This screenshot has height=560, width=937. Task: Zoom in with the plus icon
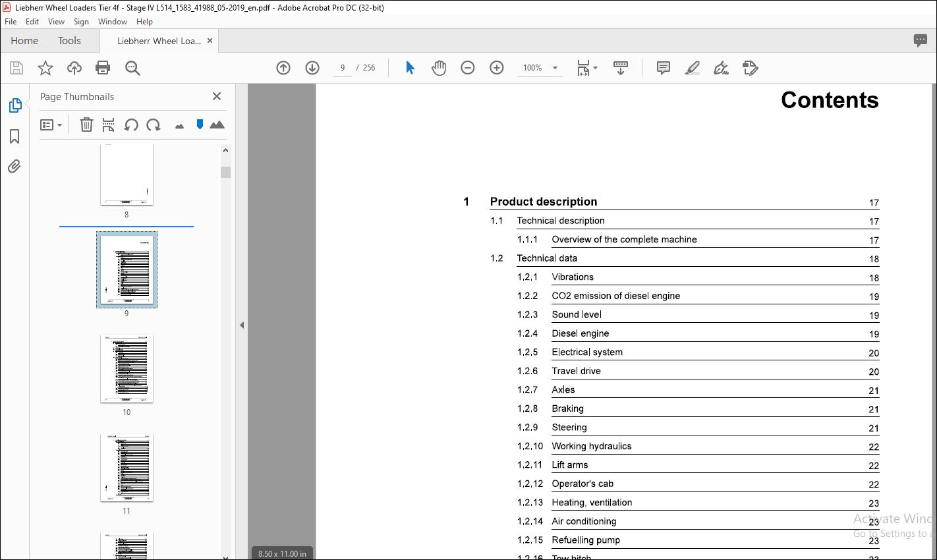pyautogui.click(x=497, y=68)
